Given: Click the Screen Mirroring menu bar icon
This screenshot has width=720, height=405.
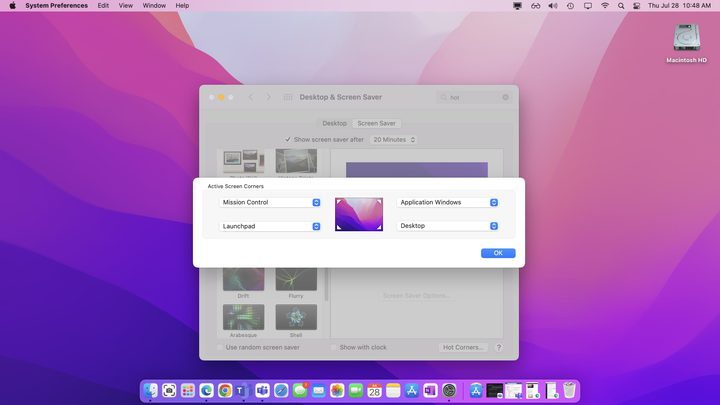Looking at the screenshot, I should pyautogui.click(x=588, y=6).
